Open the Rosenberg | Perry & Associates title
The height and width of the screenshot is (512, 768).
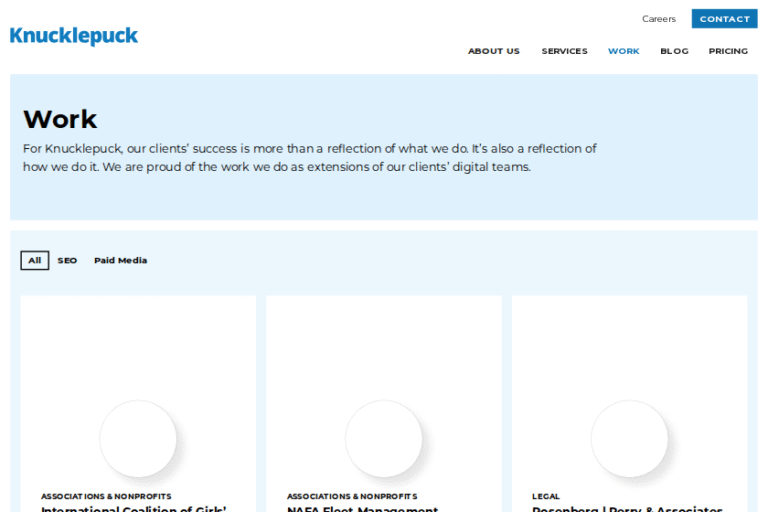(627, 508)
